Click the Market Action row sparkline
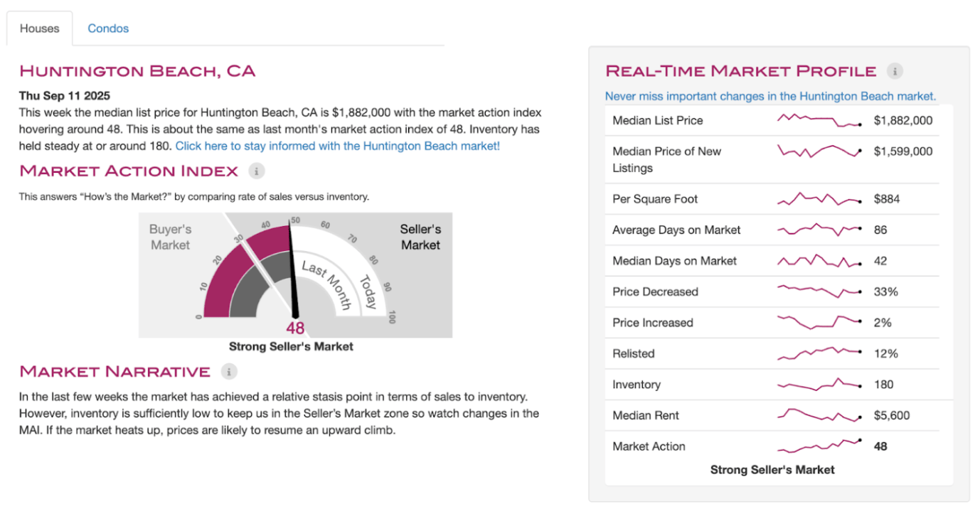 pyautogui.click(x=819, y=446)
